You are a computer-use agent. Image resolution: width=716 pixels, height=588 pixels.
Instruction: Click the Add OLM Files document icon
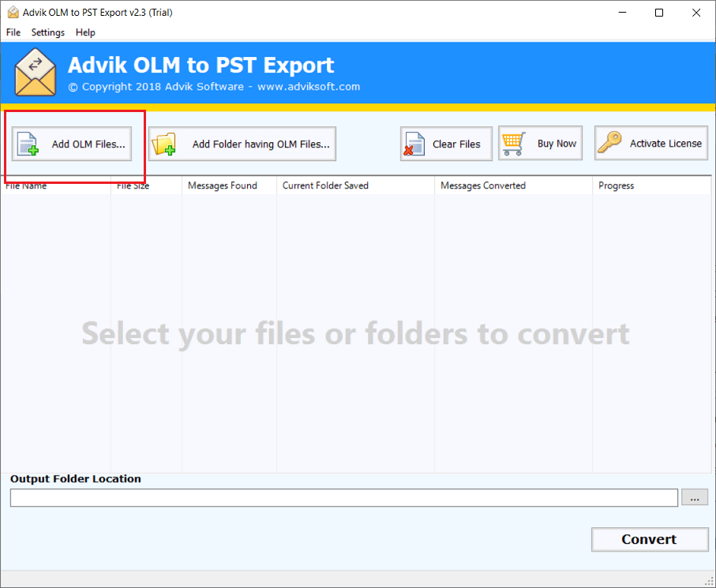tap(28, 144)
